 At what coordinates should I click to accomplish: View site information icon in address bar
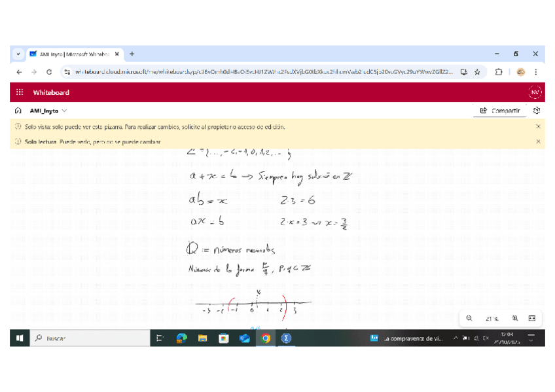pos(67,72)
